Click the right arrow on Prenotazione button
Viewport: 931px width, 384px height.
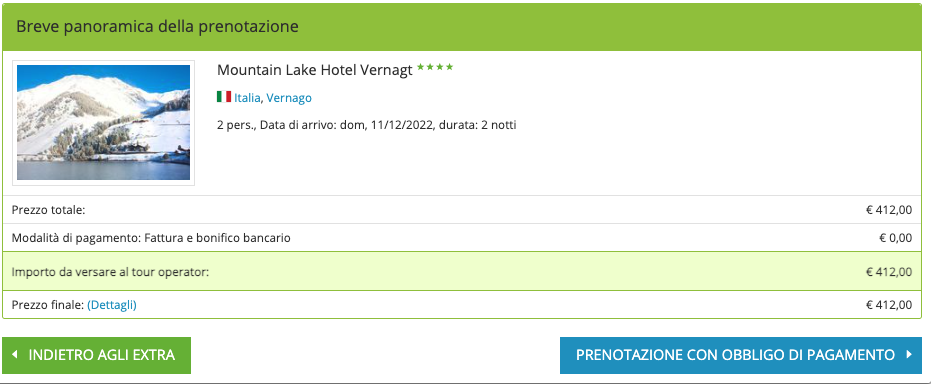pyautogui.click(x=908, y=355)
